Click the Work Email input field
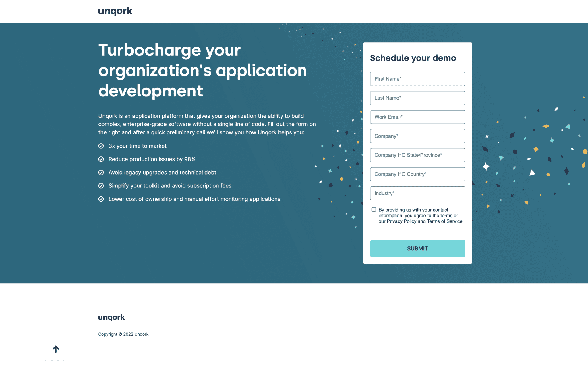Screen dimensions: 588x377 417,117
